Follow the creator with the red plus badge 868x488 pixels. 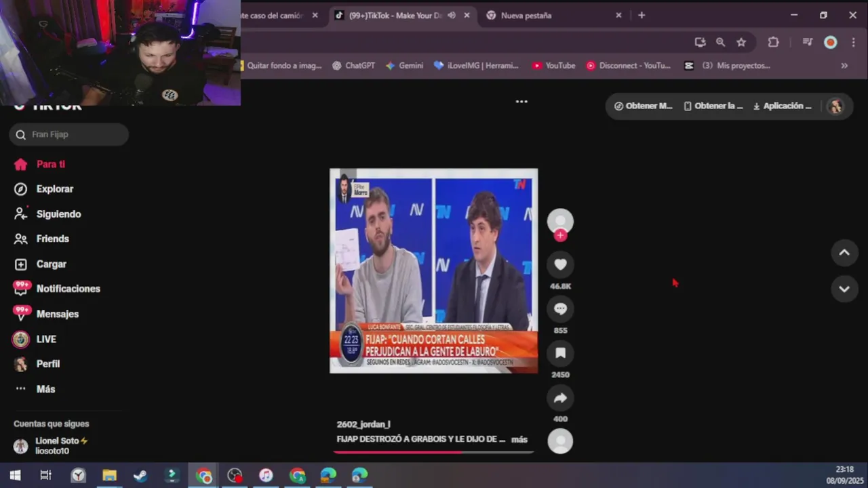[560, 235]
